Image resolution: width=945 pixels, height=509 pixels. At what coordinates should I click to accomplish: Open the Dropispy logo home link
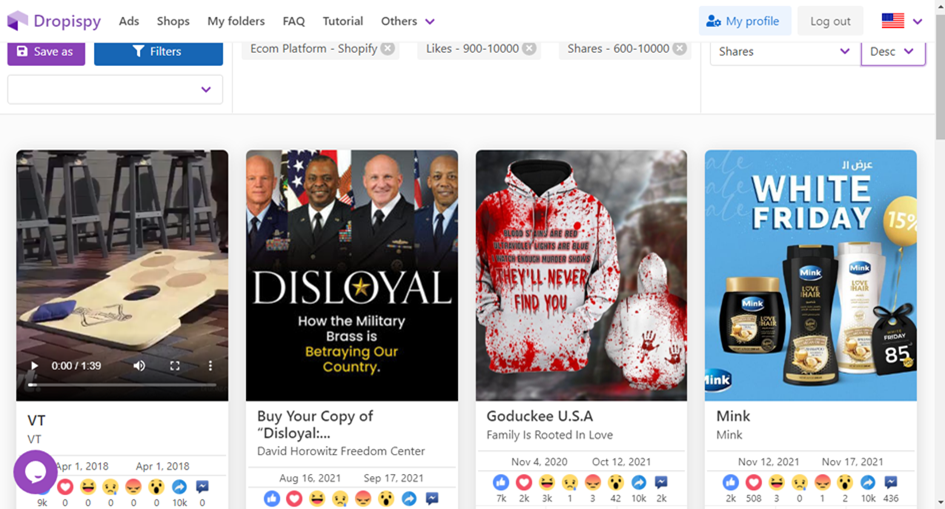(54, 21)
